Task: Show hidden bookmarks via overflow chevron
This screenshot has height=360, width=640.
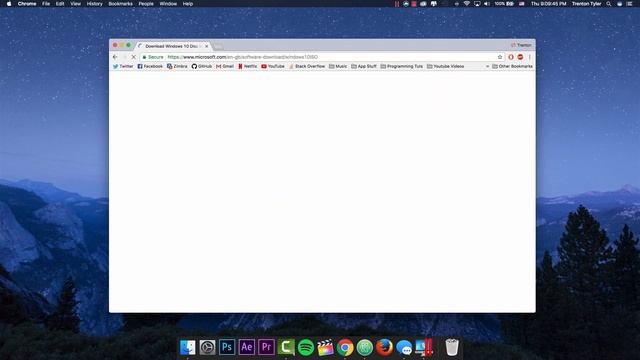Action: [487, 66]
